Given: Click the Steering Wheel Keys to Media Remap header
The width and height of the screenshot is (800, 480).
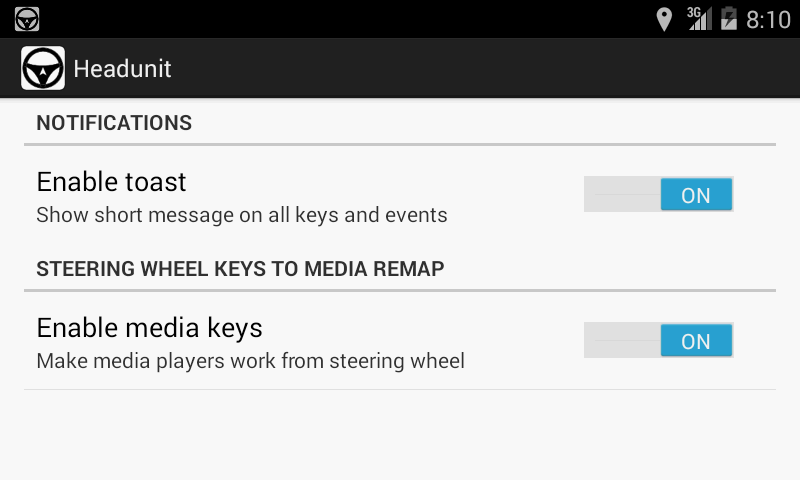Looking at the screenshot, I should coord(240,269).
